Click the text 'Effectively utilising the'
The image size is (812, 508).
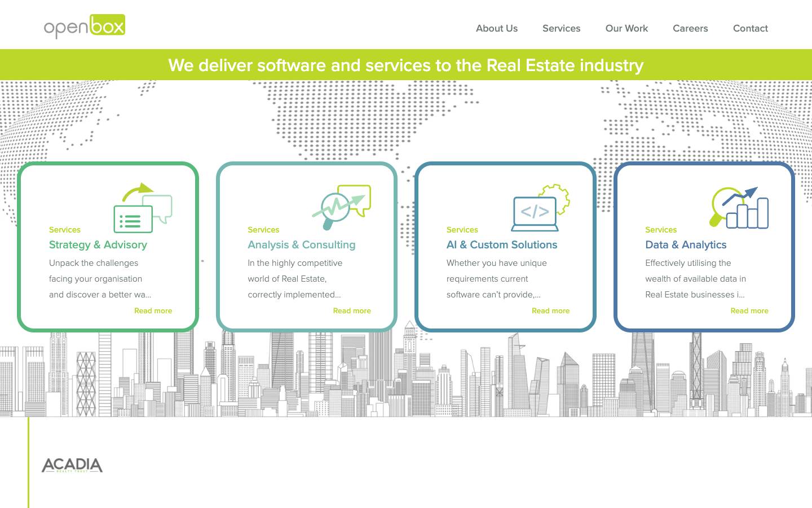(x=688, y=263)
